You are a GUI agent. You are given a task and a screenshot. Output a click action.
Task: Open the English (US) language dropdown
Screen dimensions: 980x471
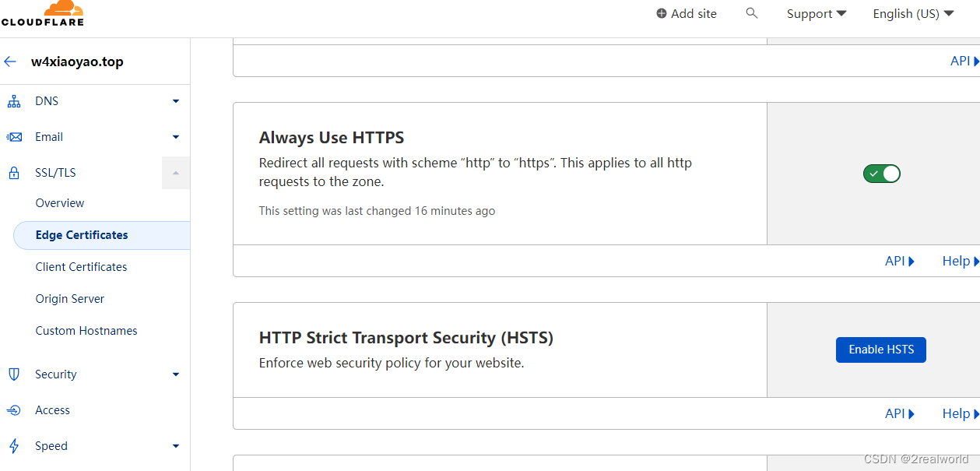913,14
